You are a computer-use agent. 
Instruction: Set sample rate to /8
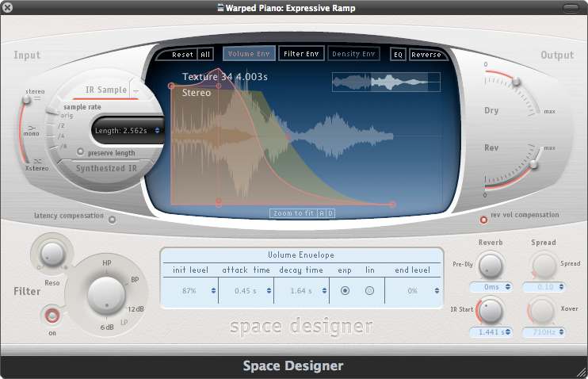point(63,147)
